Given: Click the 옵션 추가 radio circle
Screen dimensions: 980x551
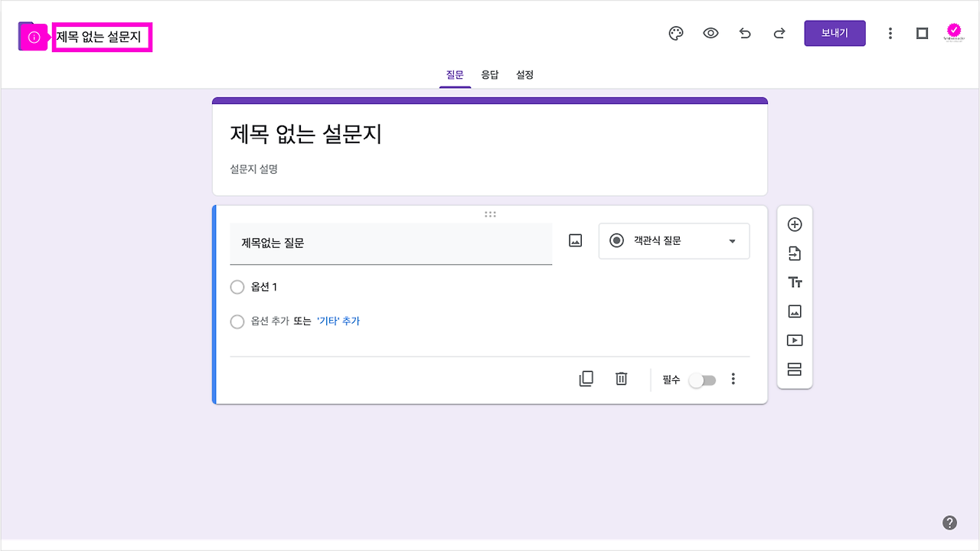Looking at the screenshot, I should [x=237, y=321].
